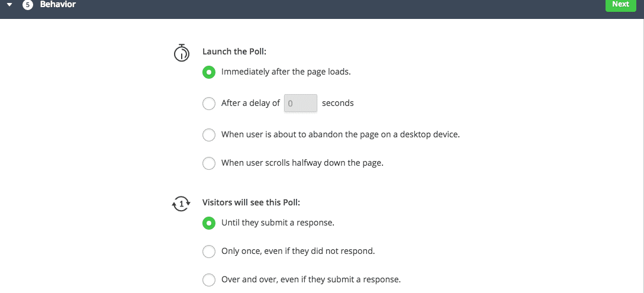Click the 'Launch the Poll:' heading
644x293 pixels.
(x=234, y=51)
